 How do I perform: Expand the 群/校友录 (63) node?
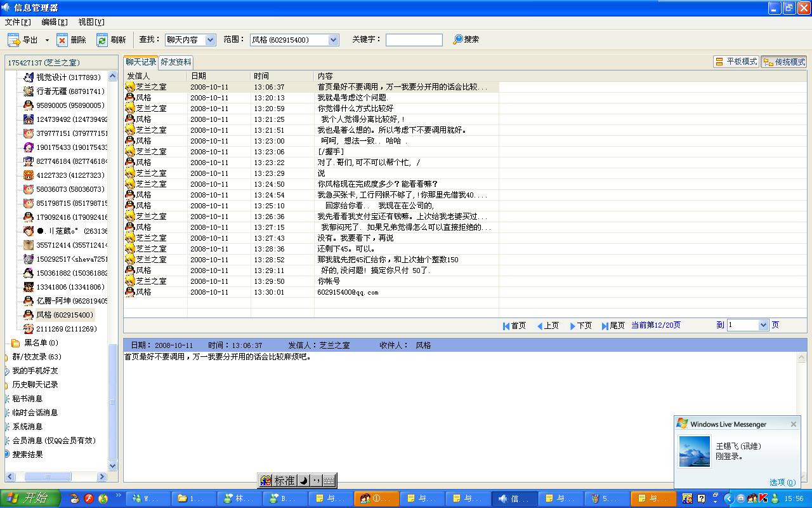click(x=37, y=357)
